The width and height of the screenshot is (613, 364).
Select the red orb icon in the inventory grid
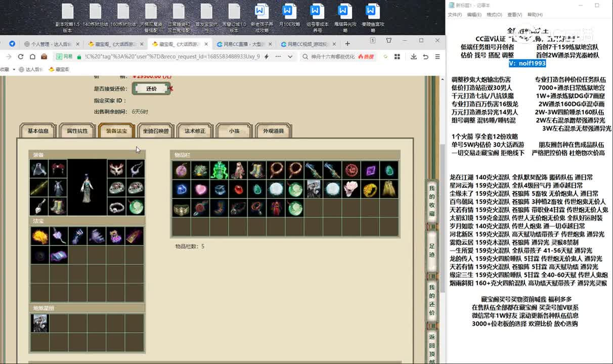point(237,189)
